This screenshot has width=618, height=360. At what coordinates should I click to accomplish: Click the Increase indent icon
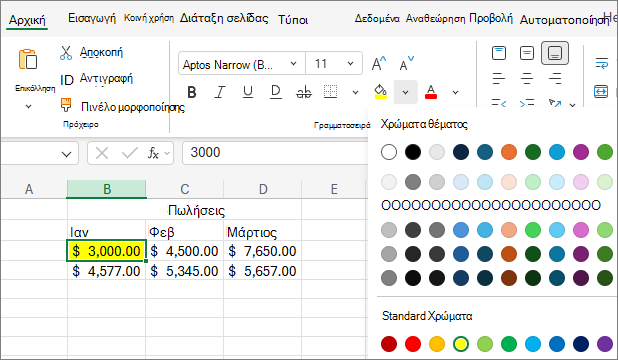tap(527, 103)
